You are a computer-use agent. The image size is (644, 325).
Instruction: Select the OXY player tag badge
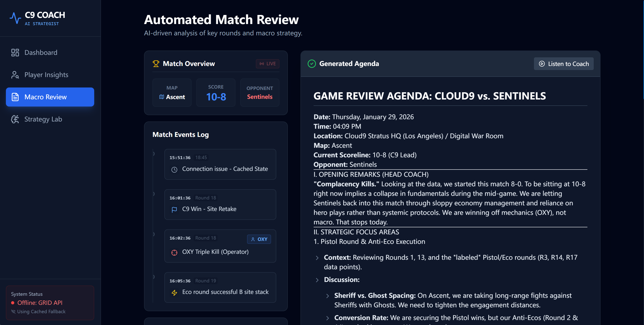[259, 239]
